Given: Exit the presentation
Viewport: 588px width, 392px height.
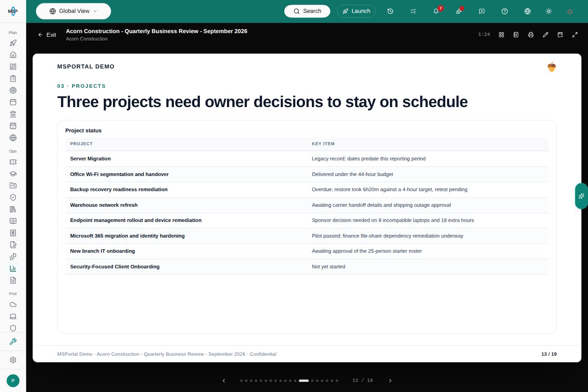Looking at the screenshot, I should pos(47,34).
